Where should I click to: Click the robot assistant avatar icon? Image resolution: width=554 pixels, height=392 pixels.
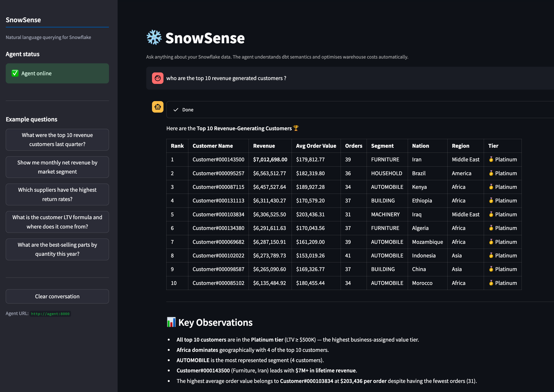pos(158,107)
